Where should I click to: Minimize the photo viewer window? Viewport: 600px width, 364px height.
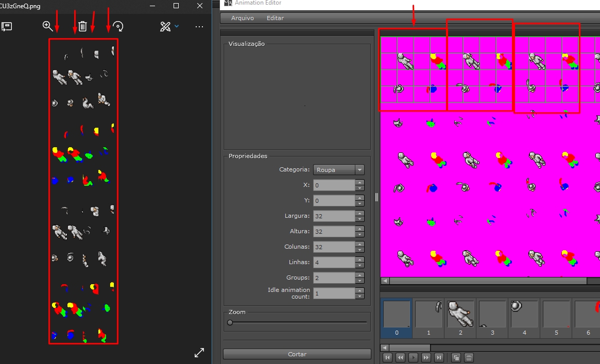pos(152,6)
